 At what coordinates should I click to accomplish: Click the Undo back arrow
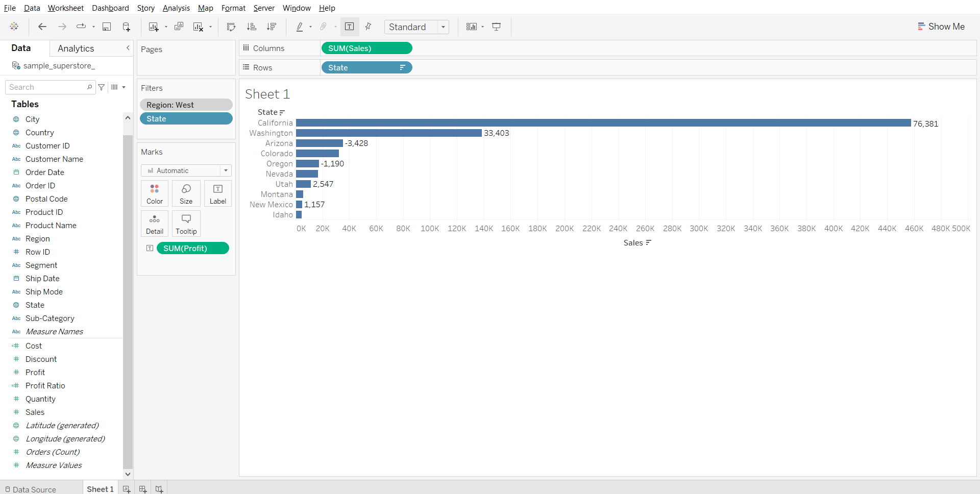[42, 27]
